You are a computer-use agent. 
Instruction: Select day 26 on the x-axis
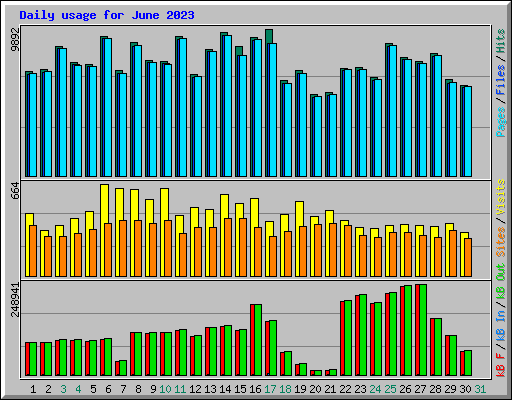click(405, 389)
